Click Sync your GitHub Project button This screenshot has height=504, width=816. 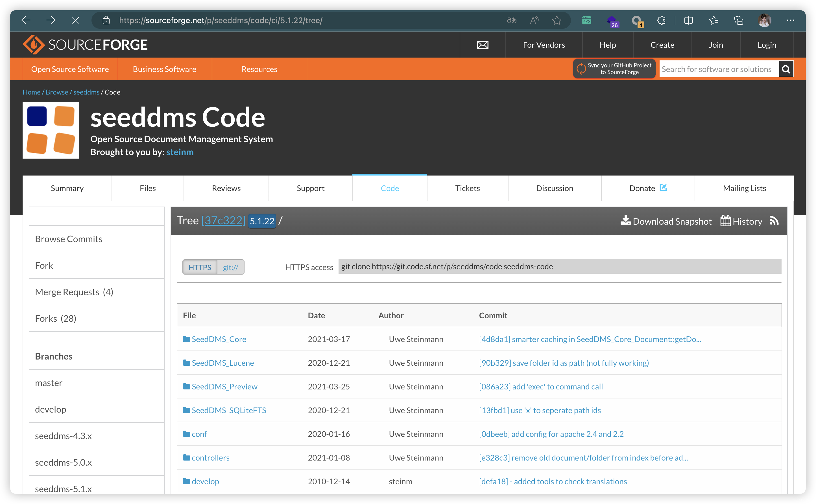point(614,69)
